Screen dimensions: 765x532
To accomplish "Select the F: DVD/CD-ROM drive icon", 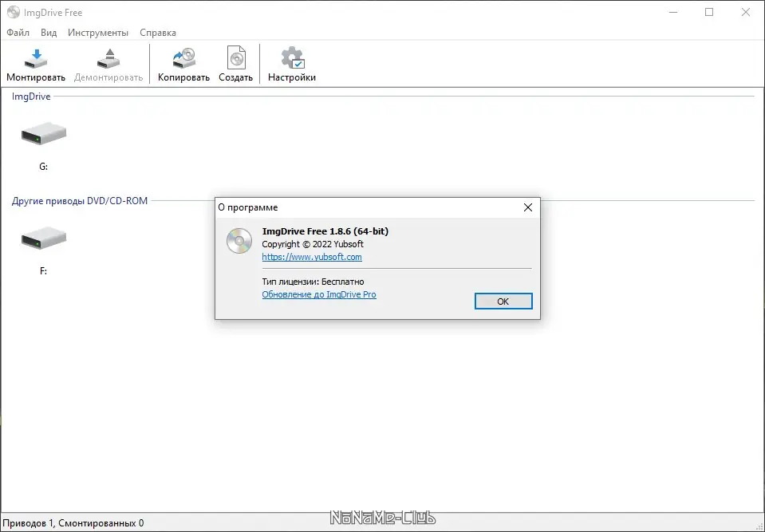I will (x=43, y=238).
